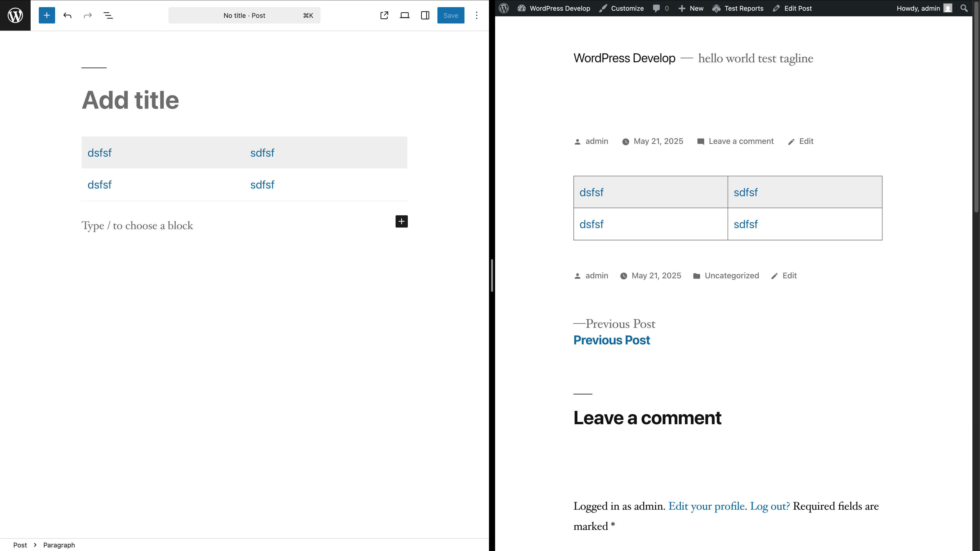Click the black add block button
Screen dimensions: 980x551
tap(401, 221)
